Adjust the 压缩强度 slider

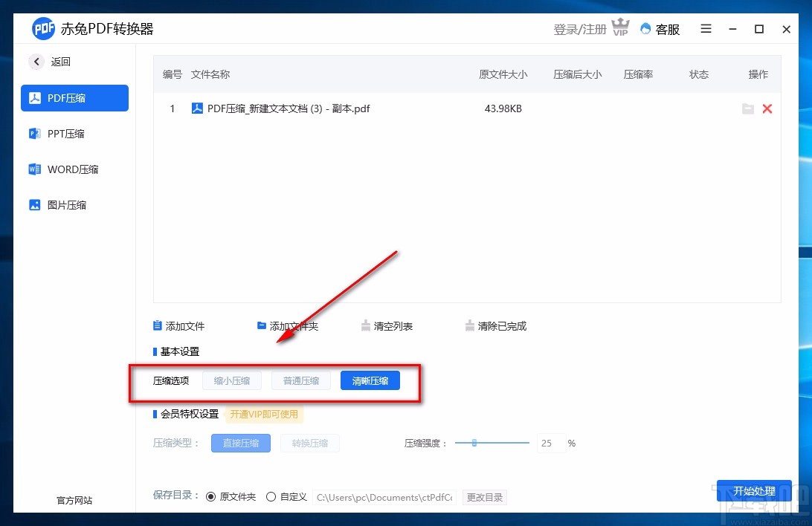point(474,443)
